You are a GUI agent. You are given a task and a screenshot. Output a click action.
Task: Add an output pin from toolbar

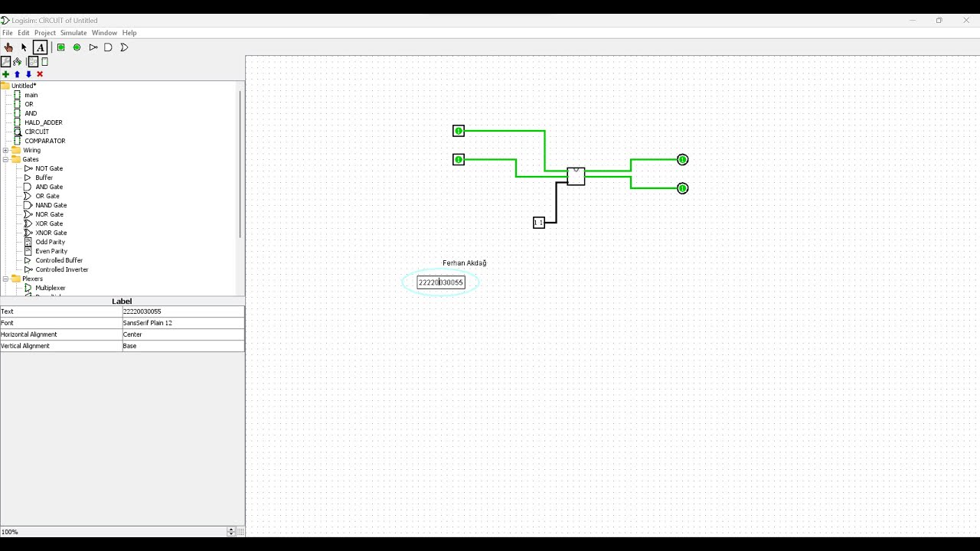click(77, 47)
